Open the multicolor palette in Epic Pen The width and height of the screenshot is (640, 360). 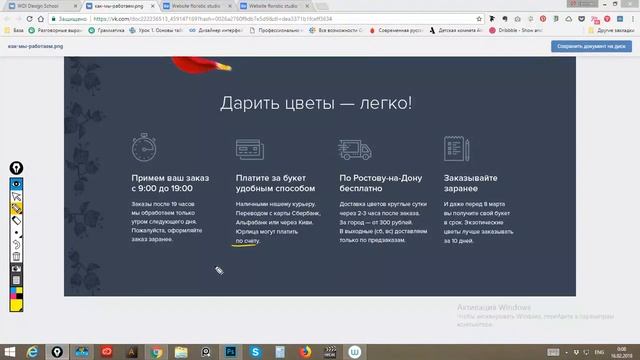tap(16, 292)
